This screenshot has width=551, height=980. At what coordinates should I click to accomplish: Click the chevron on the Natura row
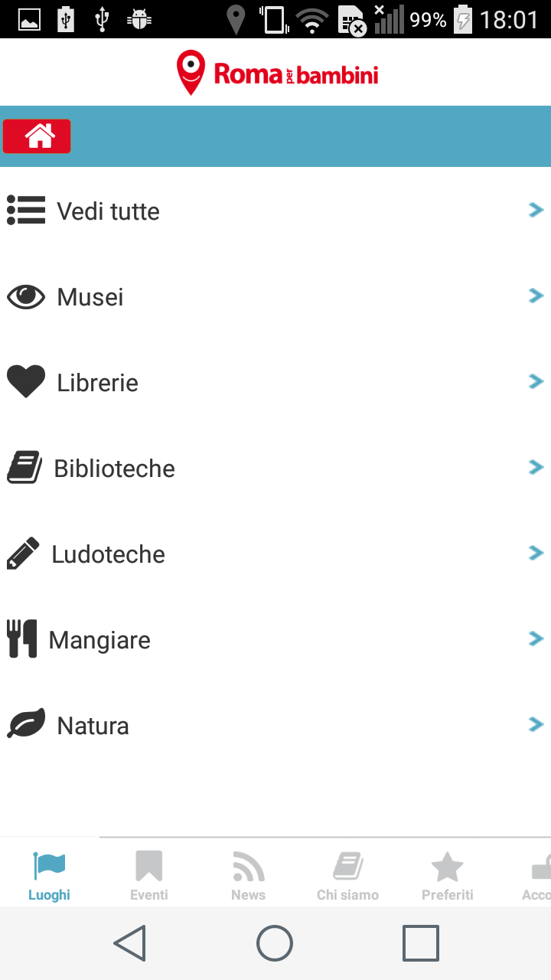536,724
